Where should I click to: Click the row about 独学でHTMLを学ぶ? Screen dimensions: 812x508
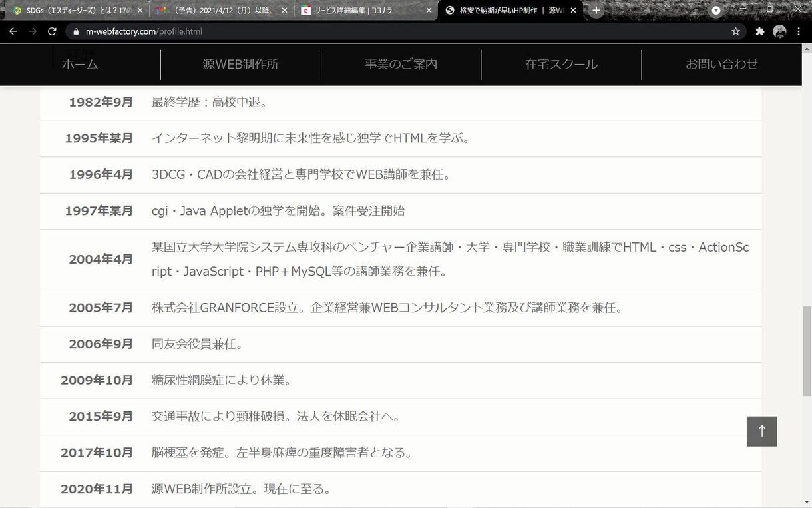pos(401,138)
